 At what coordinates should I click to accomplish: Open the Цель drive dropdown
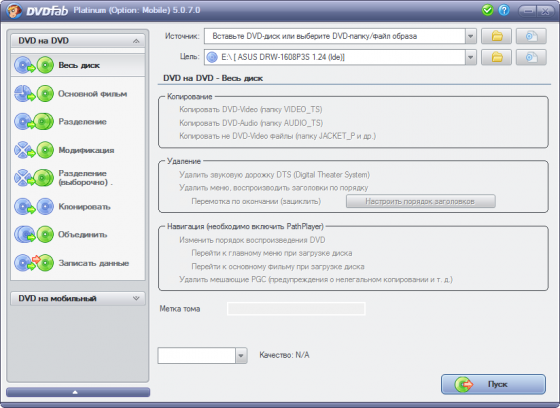[471, 57]
